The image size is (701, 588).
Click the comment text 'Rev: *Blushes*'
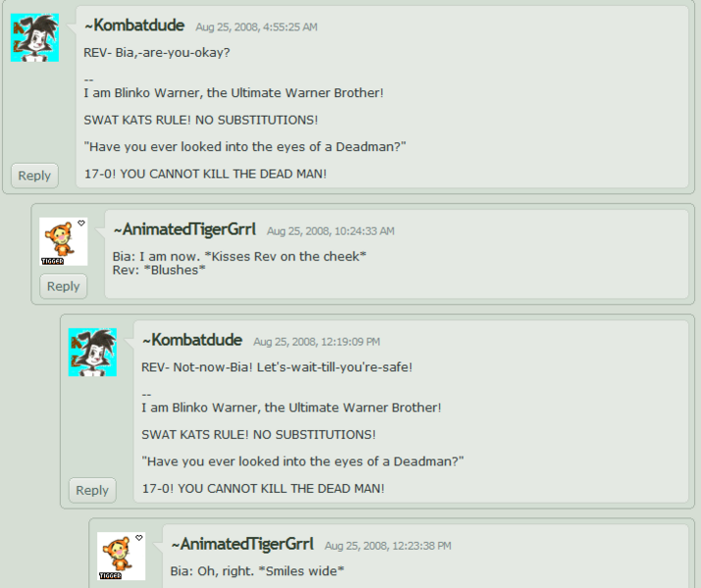coord(159,270)
